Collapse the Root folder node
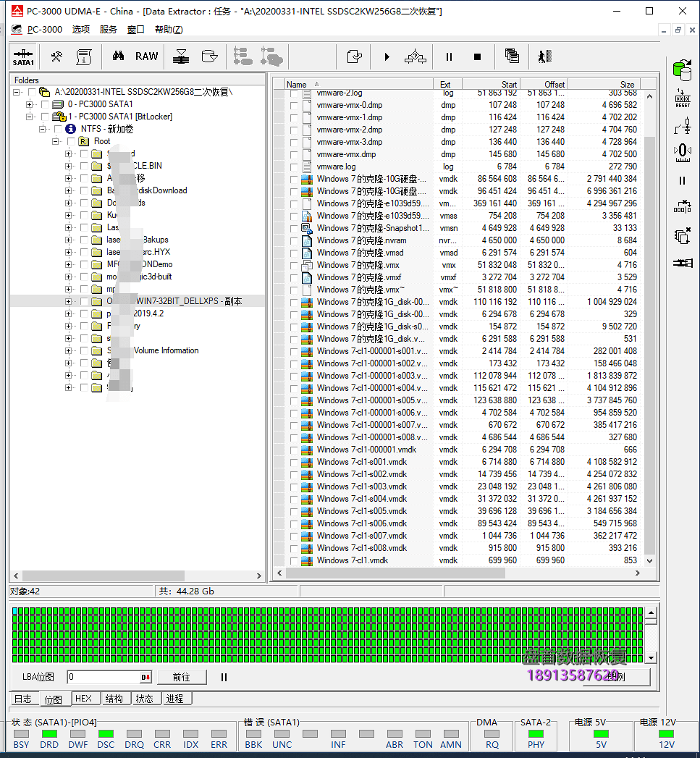This screenshot has height=758, width=700. [x=56, y=142]
